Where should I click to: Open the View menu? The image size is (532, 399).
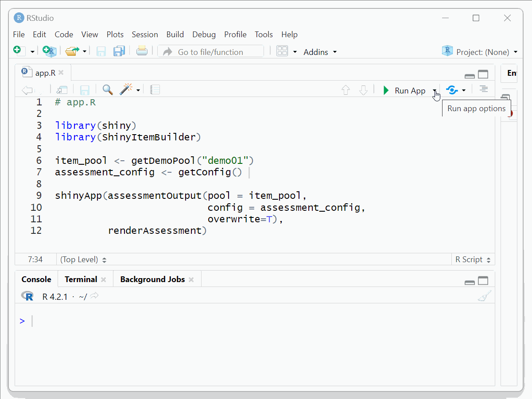point(90,35)
